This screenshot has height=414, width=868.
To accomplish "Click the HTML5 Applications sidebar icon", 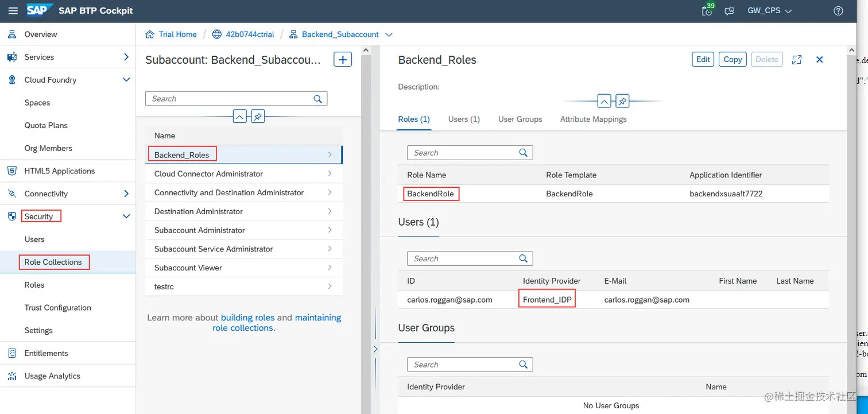I will (x=12, y=171).
